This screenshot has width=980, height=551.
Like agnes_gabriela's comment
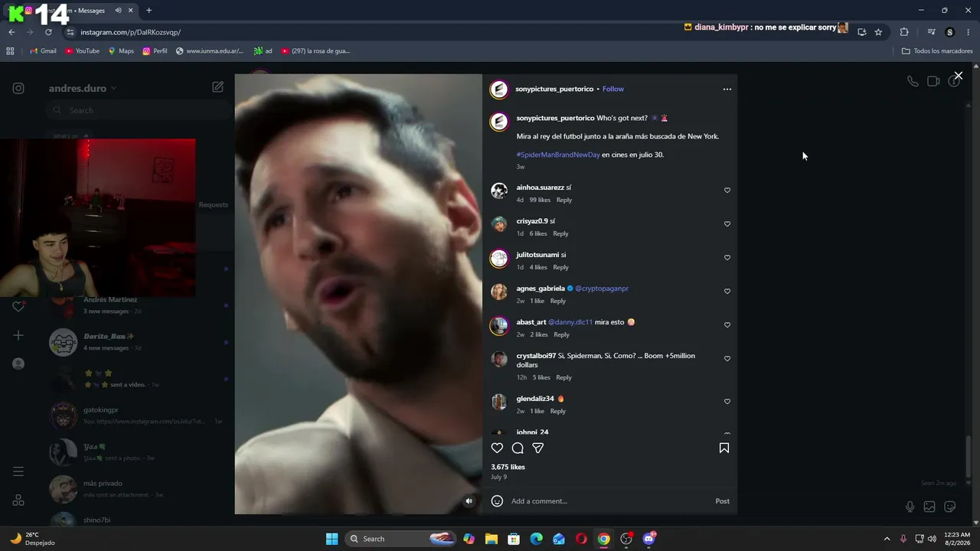pos(727,292)
